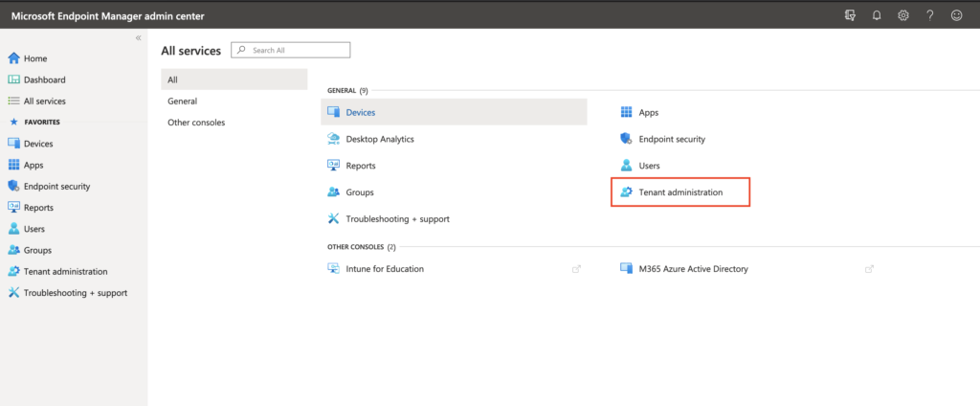
Task: Open Apps label in General list
Action: [649, 113]
